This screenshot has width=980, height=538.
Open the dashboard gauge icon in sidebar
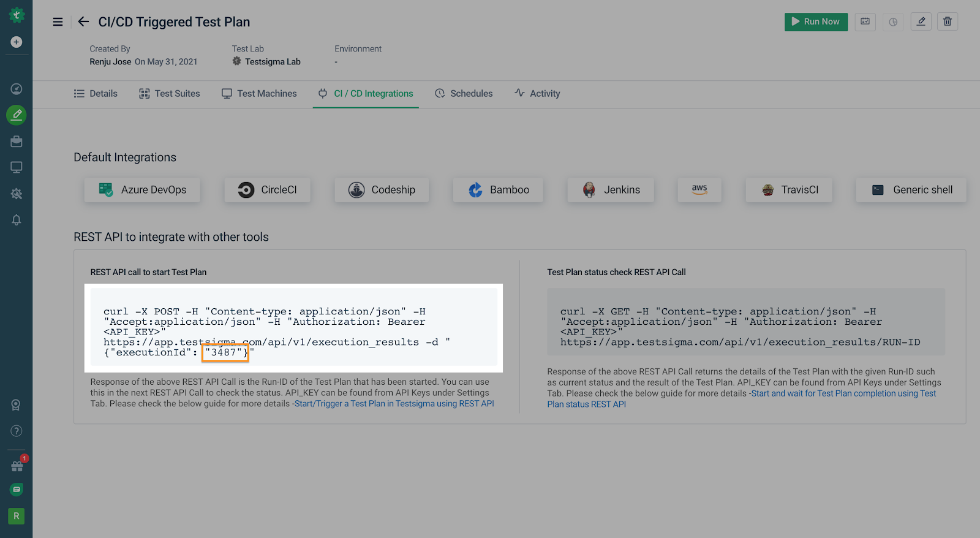pos(17,89)
